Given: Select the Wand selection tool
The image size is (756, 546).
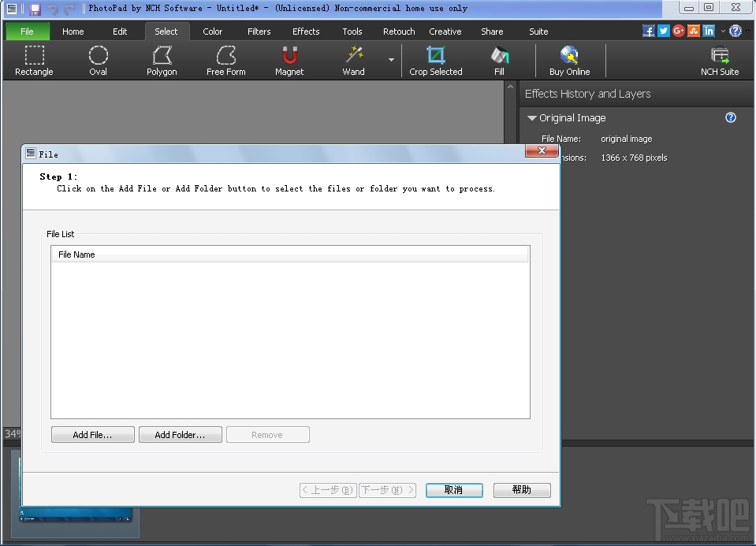Looking at the screenshot, I should tap(353, 59).
